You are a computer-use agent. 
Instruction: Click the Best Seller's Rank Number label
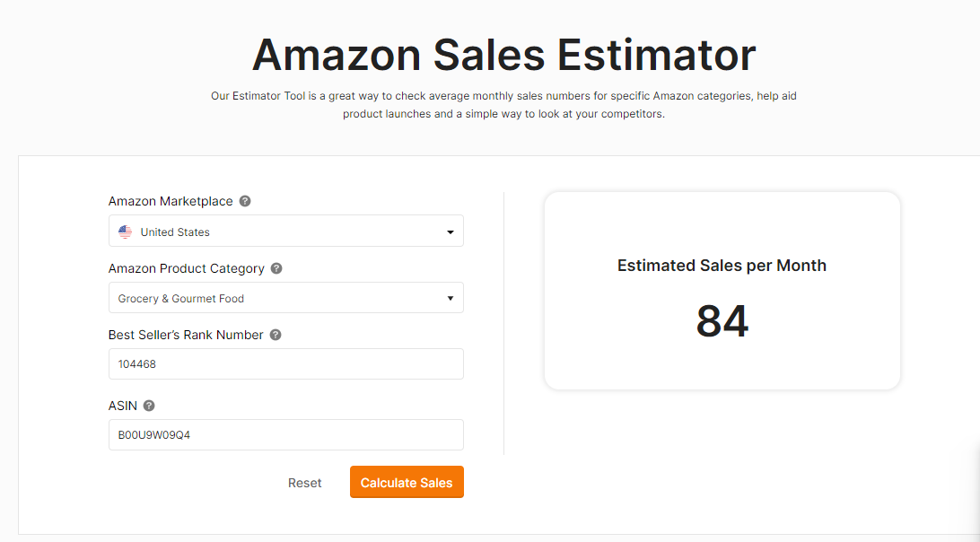tap(186, 335)
